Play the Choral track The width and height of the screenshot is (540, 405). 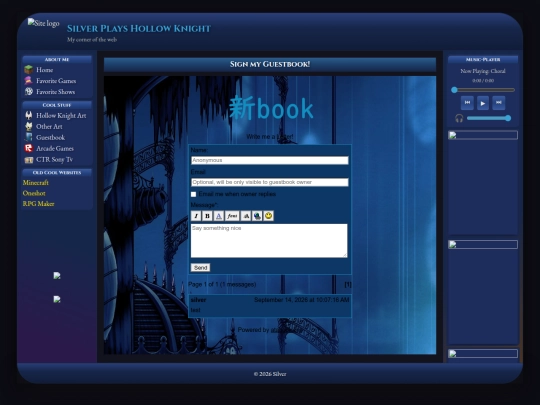click(x=483, y=103)
